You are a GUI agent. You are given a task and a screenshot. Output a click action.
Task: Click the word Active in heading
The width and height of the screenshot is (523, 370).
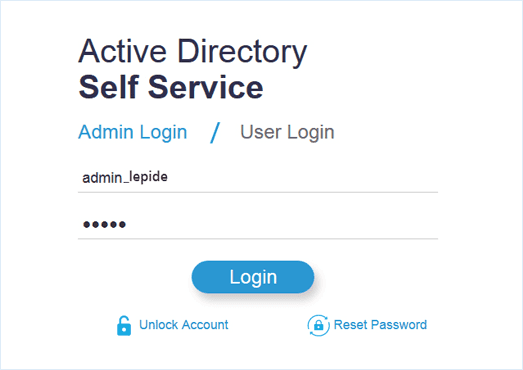pyautogui.click(x=122, y=51)
